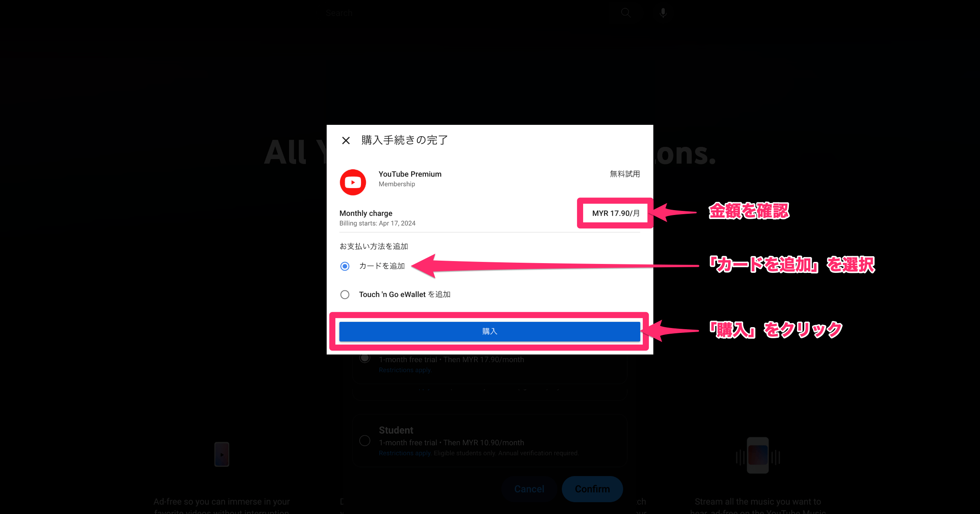The height and width of the screenshot is (514, 980).
Task: Click the close X icon on dialog
Action: pos(346,140)
